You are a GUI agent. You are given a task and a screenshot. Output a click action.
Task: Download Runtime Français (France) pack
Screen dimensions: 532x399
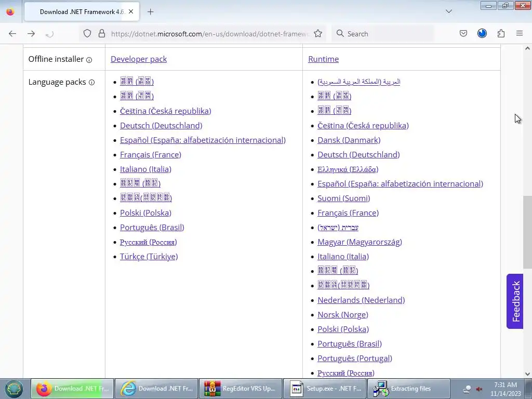pos(348,213)
